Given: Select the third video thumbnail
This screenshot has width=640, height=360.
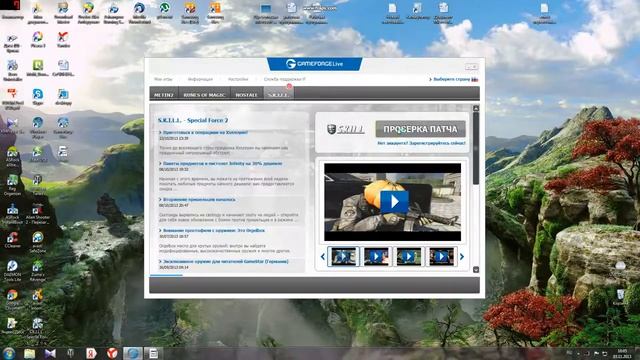Looking at the screenshot, I should click(409, 256).
